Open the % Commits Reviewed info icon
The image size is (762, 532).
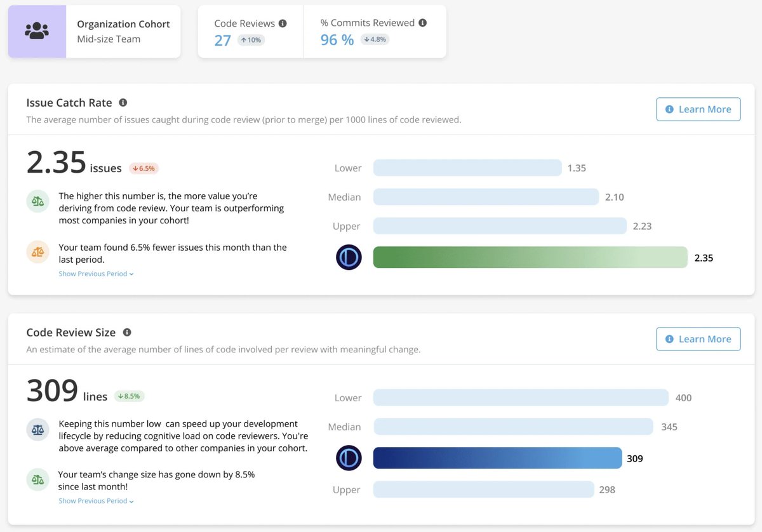click(x=423, y=23)
